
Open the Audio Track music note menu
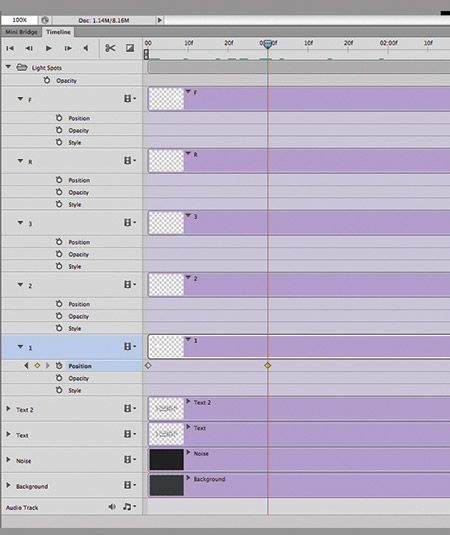pos(129,507)
